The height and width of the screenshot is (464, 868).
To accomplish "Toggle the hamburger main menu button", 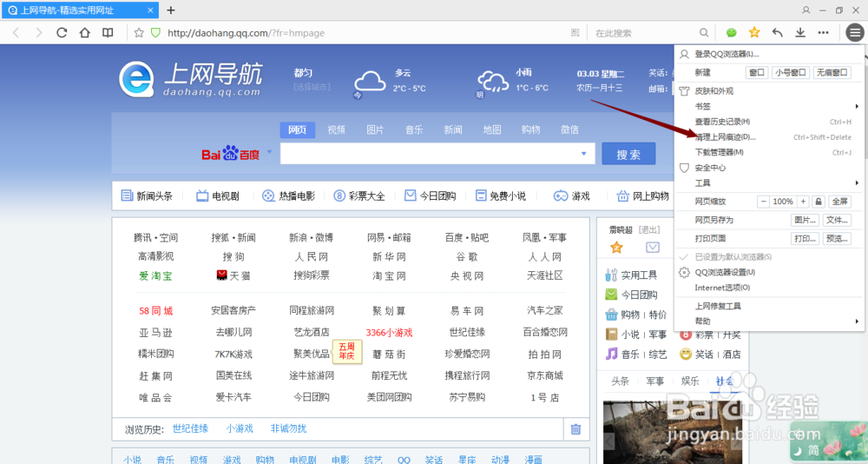I will [854, 33].
